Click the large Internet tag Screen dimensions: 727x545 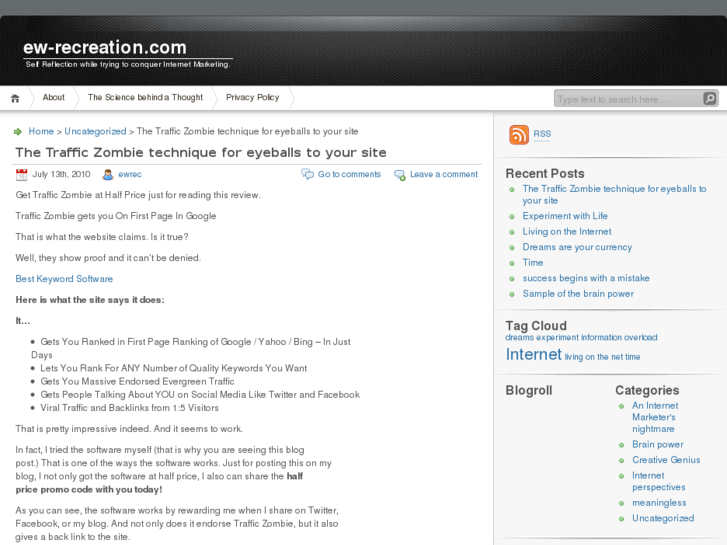click(x=534, y=354)
